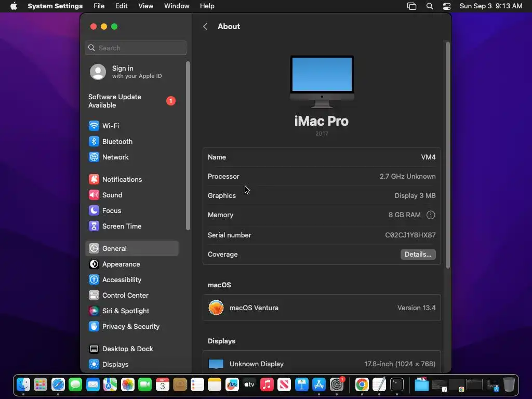Open News app in Dock
This screenshot has height=399, width=532.
coord(284,385)
